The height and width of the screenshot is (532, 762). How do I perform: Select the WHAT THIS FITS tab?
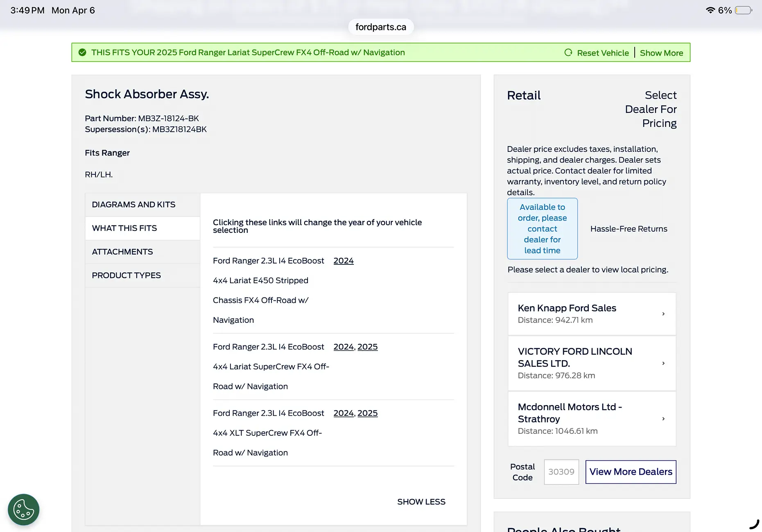coord(142,228)
